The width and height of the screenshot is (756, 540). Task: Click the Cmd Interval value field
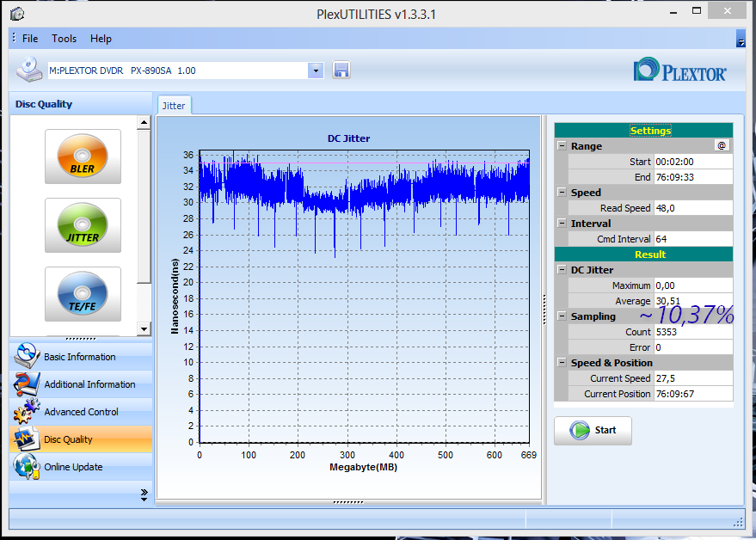pyautogui.click(x=693, y=239)
